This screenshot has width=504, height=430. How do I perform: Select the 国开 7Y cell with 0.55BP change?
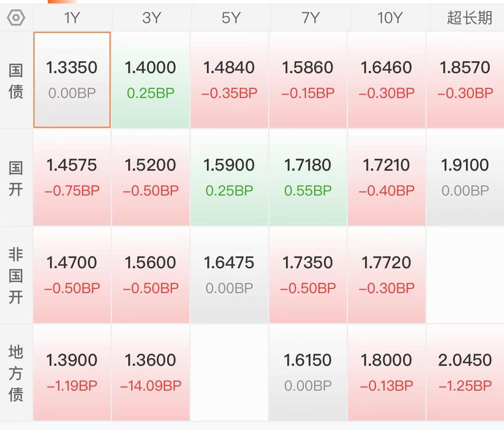click(308, 176)
